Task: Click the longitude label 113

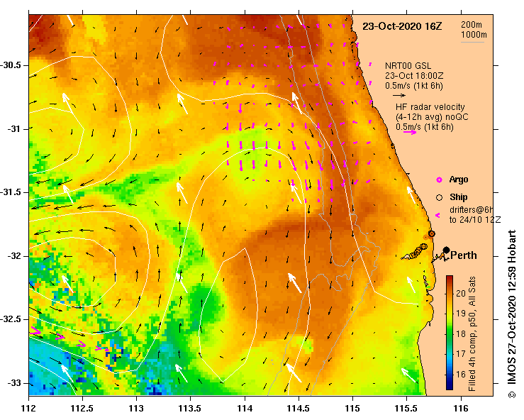Action: (137, 409)
